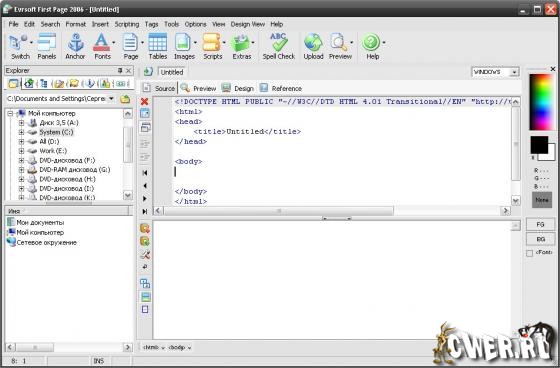Open the Tables tool
Viewport: 560px width, 368px height.
[x=158, y=43]
